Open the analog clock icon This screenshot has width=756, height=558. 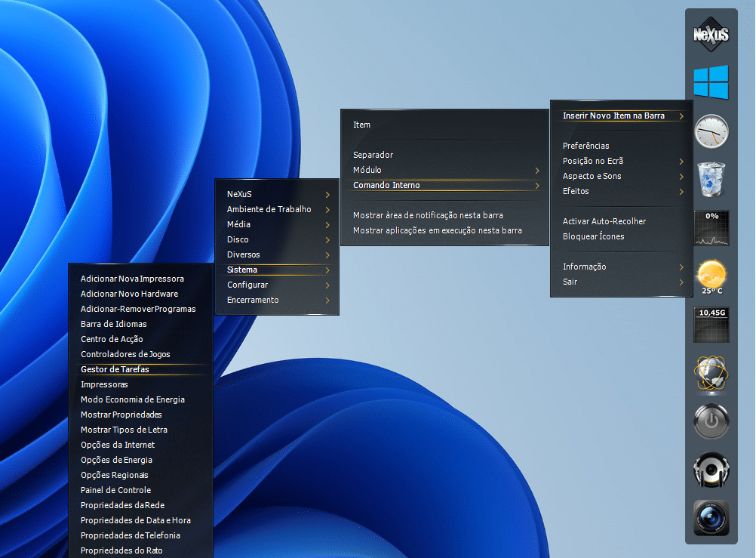point(711,131)
